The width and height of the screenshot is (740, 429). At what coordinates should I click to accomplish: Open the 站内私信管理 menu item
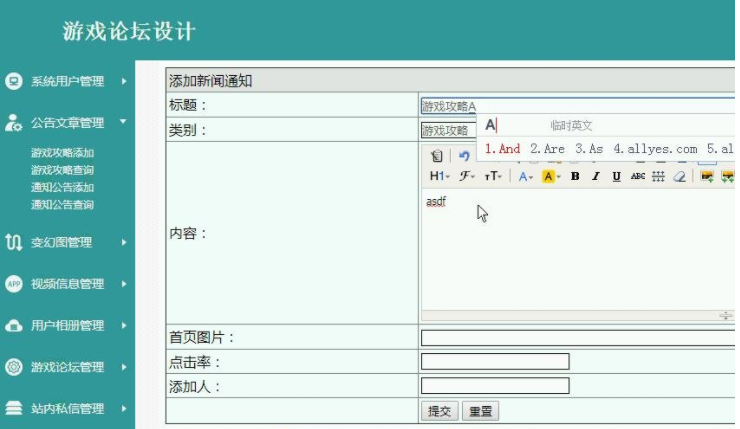click(x=67, y=408)
